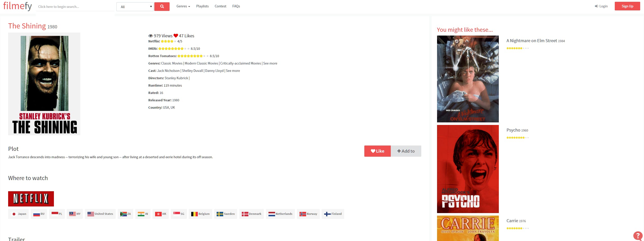Screen dimensions: 644x241
Task: Click the eye icon beside 979 Views
Action: 151,36
